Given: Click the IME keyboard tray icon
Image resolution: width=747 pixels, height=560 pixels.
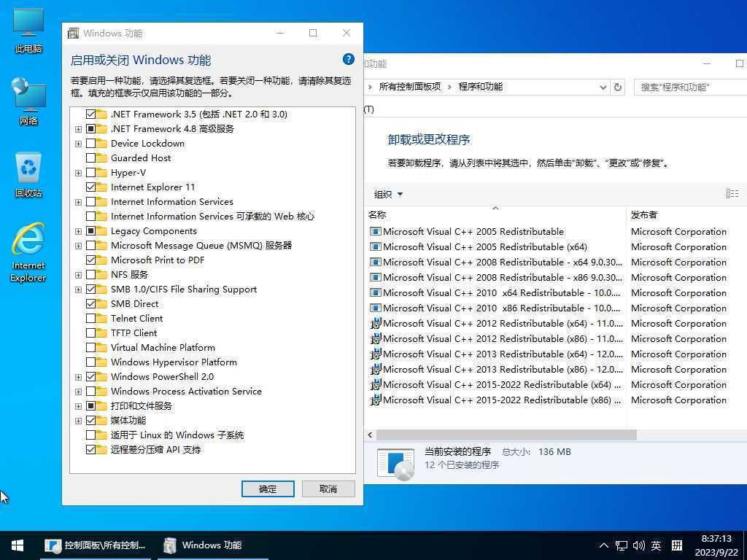Looking at the screenshot, I should [x=676, y=545].
